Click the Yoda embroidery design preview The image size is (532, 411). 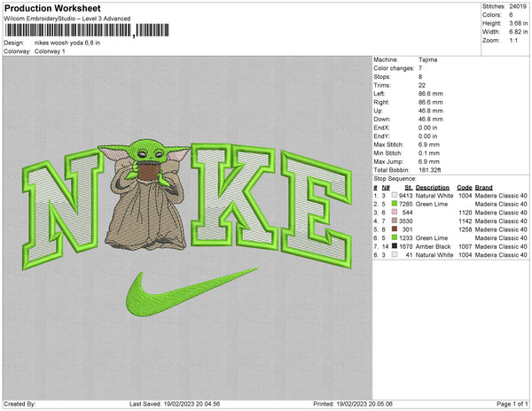187,227
